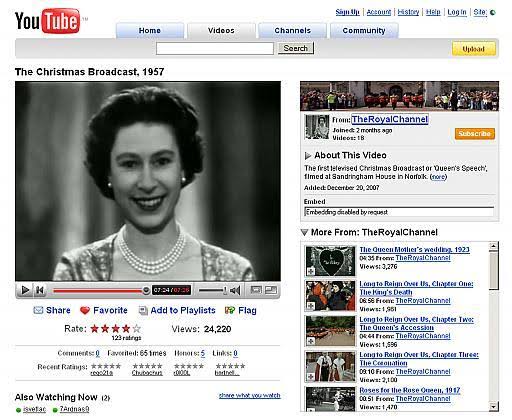Click the Search button
The height and width of the screenshot is (420, 512).
(x=296, y=48)
